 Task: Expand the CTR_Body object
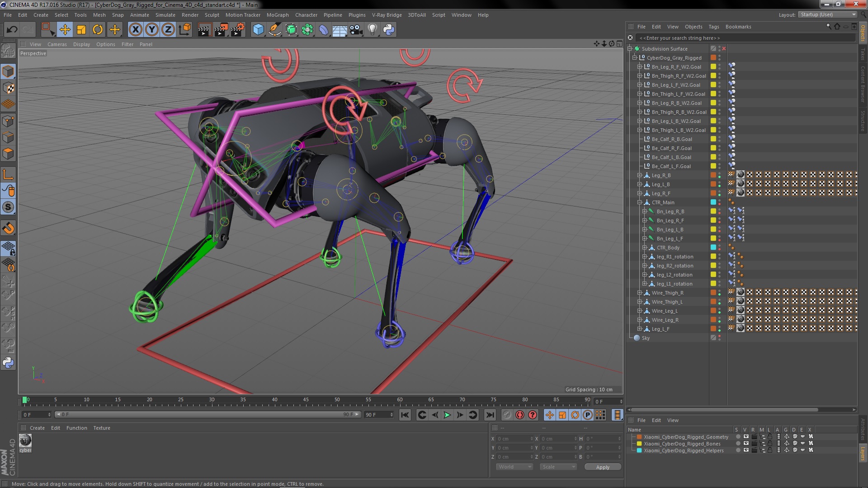[x=645, y=248]
